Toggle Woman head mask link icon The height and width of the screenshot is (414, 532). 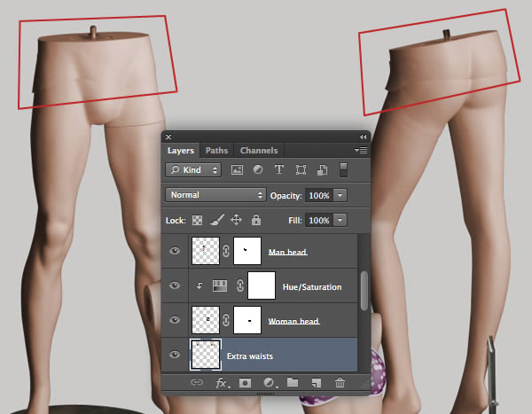click(x=226, y=320)
